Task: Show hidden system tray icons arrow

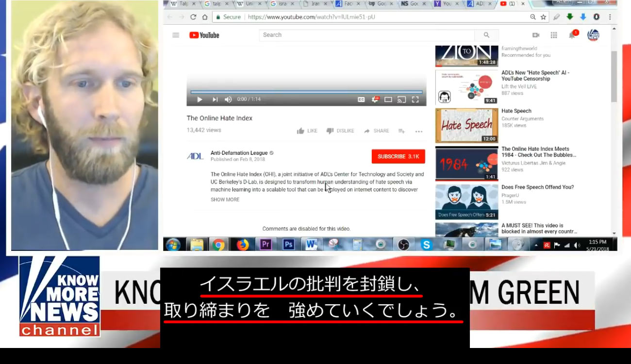Action: click(536, 245)
